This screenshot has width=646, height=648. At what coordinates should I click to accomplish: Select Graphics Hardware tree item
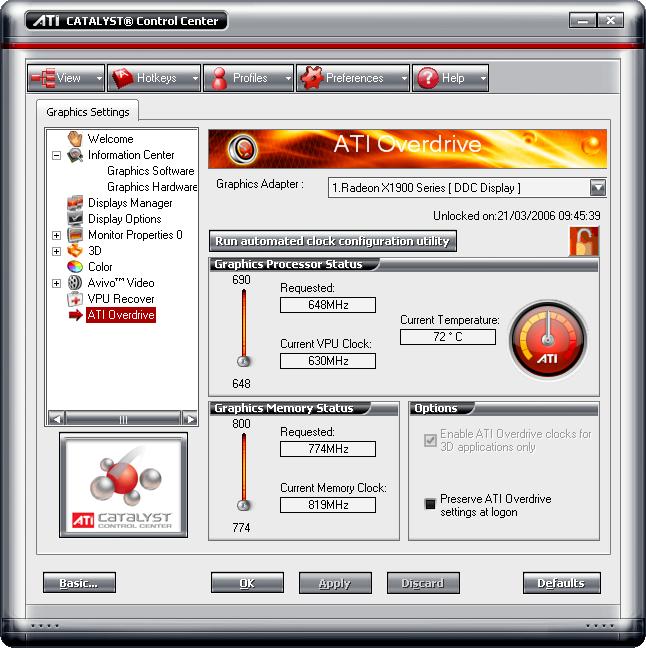(x=152, y=187)
